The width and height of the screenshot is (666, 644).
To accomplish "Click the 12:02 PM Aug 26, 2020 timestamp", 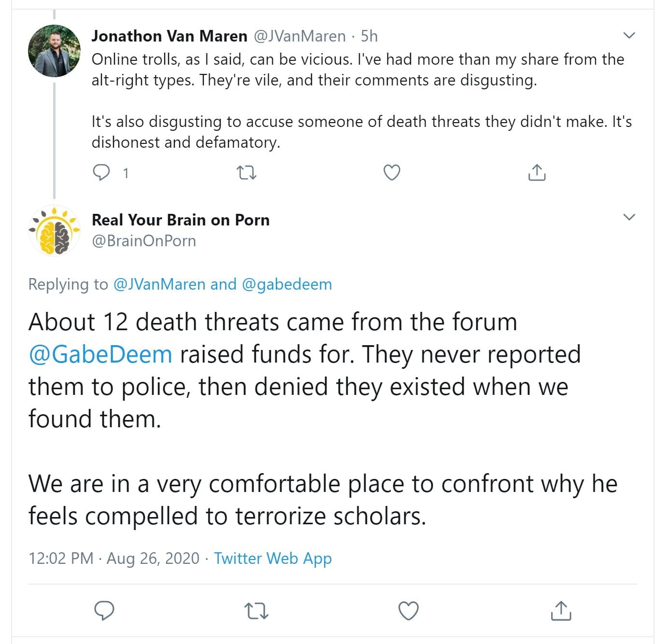I will [x=114, y=558].
